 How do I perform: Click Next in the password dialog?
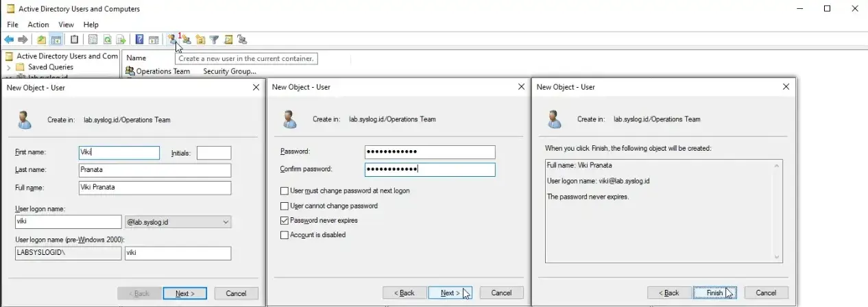(450, 293)
